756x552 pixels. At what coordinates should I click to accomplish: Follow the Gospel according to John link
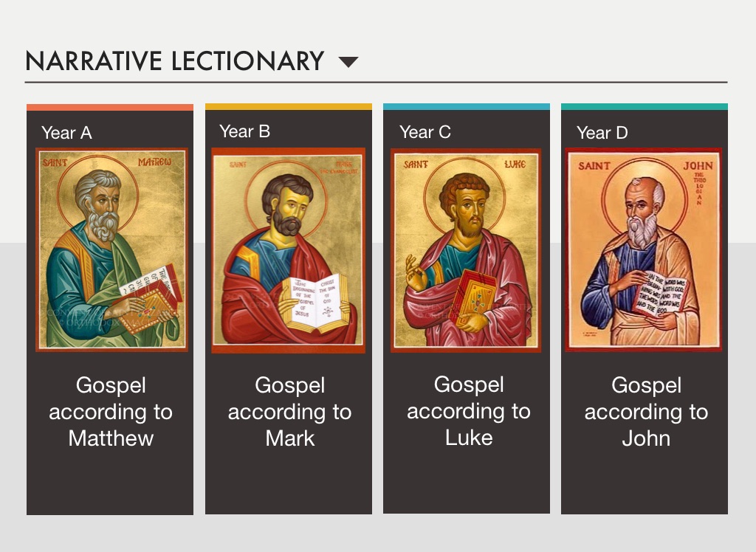coord(646,412)
